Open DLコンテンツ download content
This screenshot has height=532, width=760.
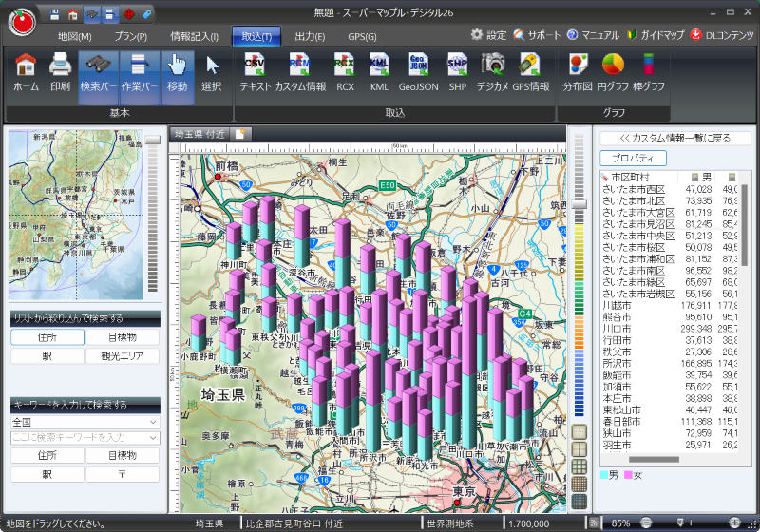[722, 35]
